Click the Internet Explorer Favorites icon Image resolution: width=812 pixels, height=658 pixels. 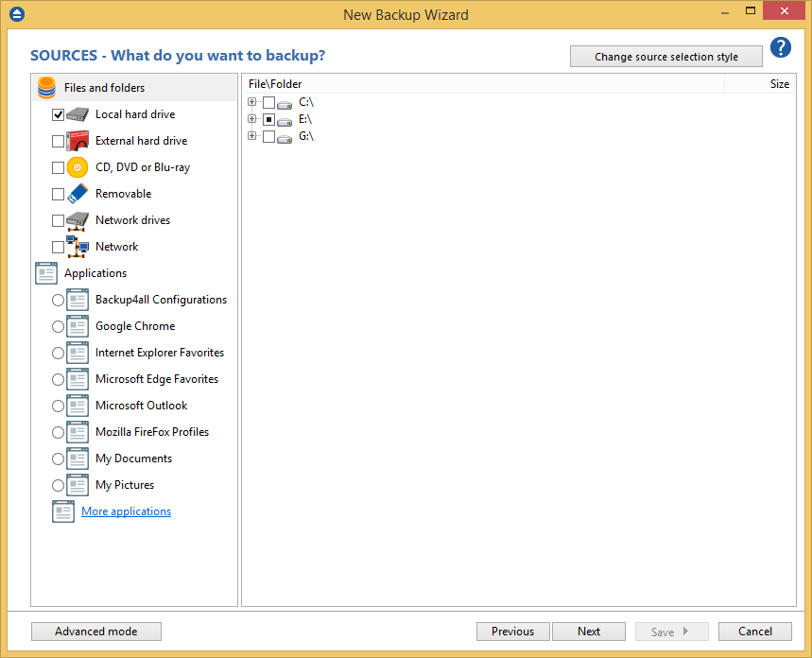click(78, 353)
